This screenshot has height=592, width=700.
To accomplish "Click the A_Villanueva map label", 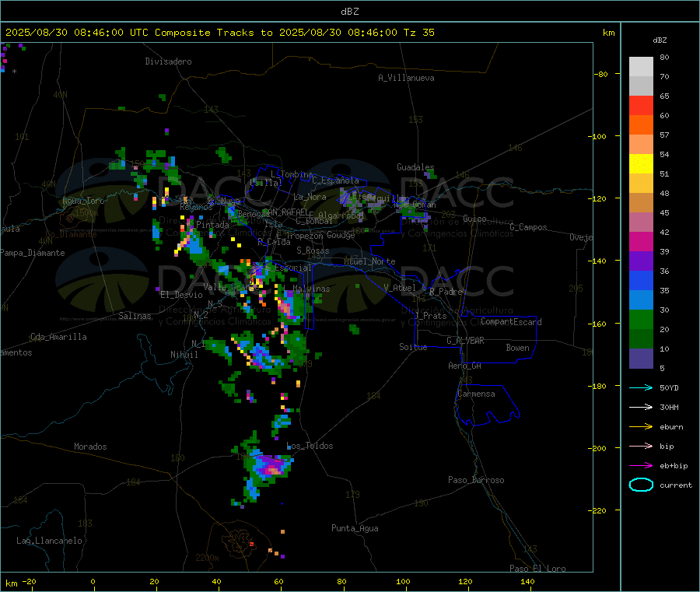I will click(x=406, y=78).
